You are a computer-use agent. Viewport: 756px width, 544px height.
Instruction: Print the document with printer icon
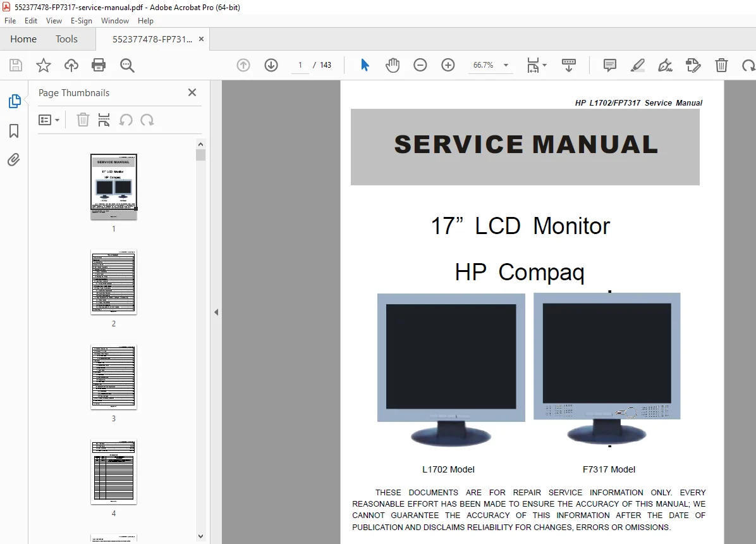coord(99,65)
